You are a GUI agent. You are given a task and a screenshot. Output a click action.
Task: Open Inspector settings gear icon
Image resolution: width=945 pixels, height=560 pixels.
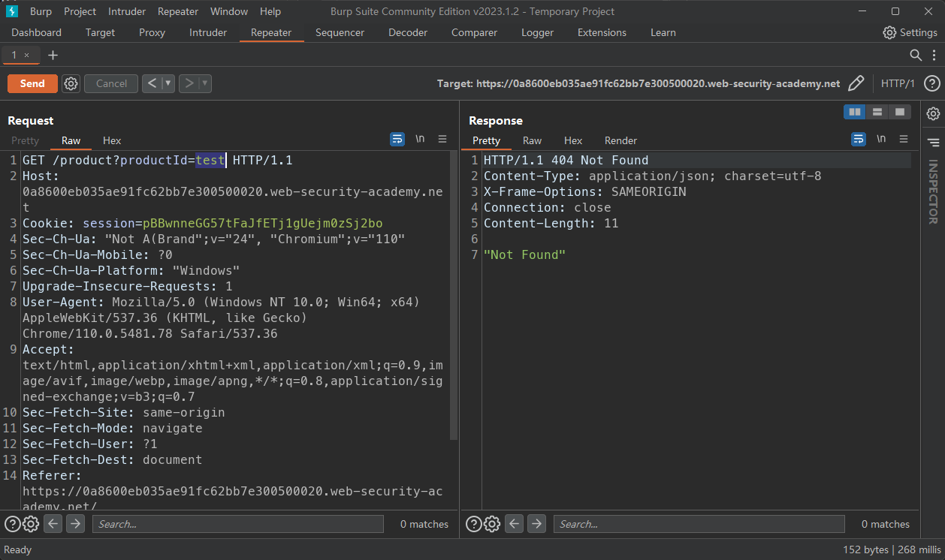point(933,113)
